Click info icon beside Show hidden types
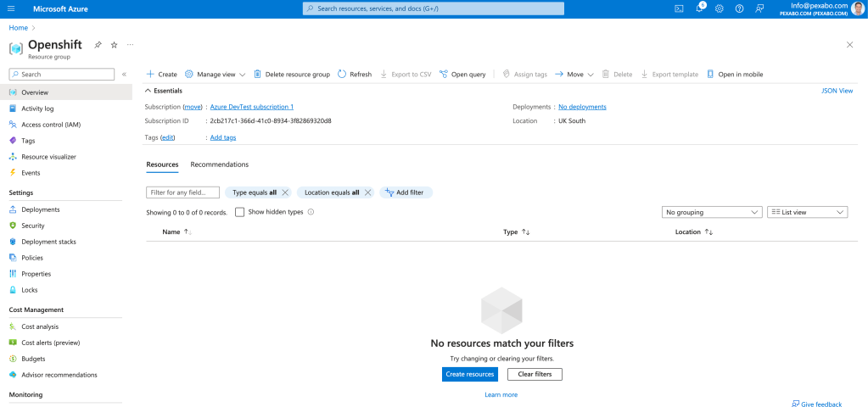This screenshot has height=407, width=868. click(311, 212)
